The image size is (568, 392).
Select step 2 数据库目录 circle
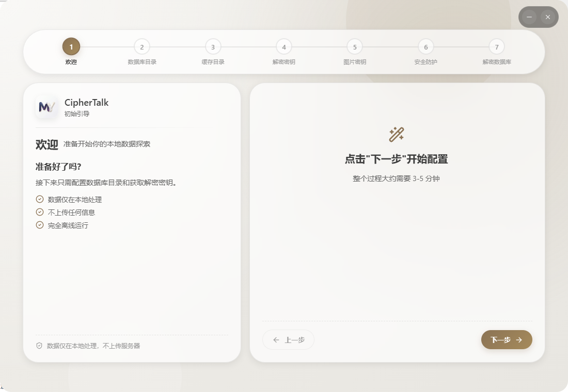pos(142,46)
